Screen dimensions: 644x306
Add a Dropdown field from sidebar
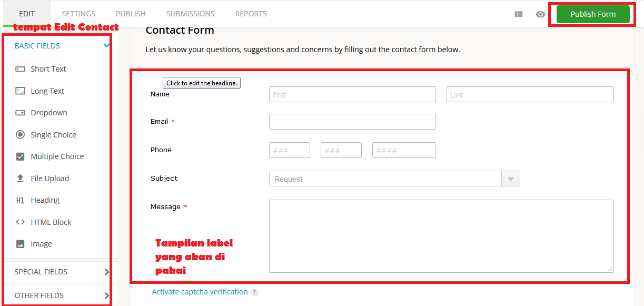(x=48, y=112)
